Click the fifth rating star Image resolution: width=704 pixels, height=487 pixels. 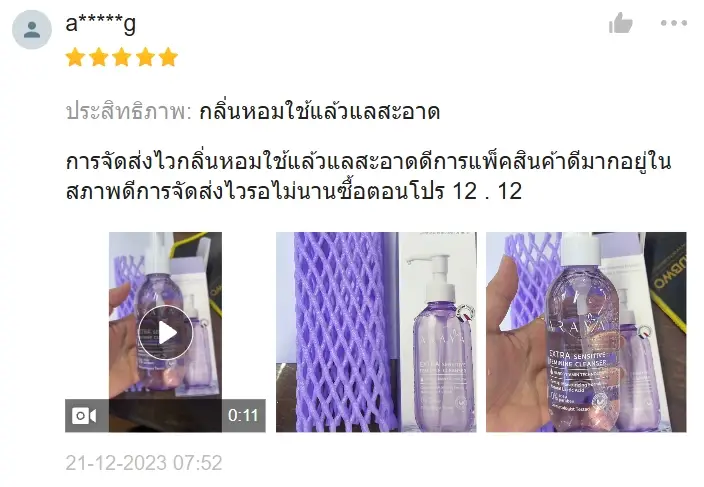(x=168, y=57)
